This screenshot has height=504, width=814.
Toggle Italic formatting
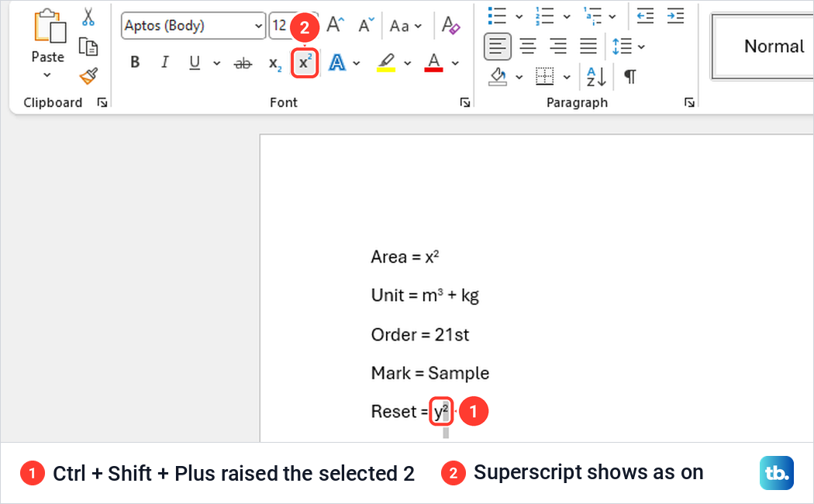pos(164,62)
